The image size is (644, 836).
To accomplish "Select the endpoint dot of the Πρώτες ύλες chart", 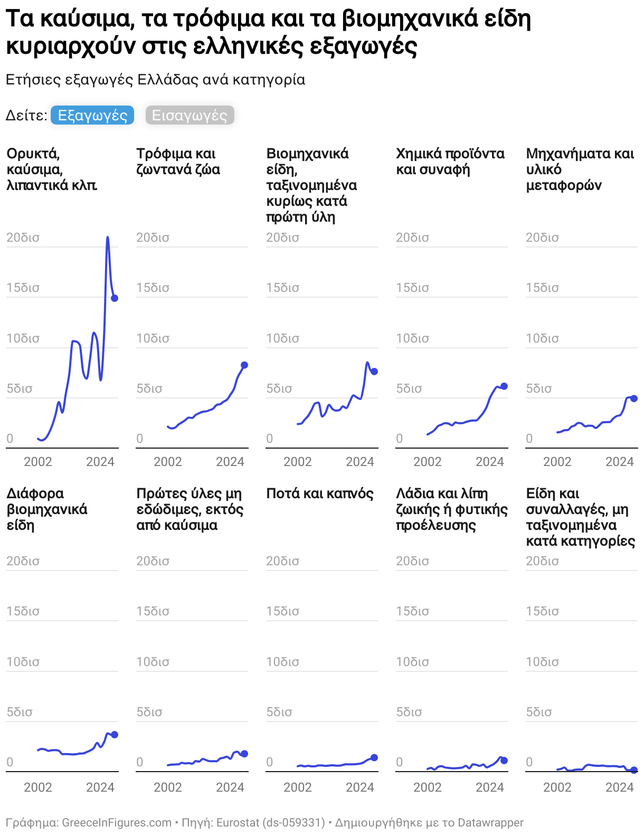I will [x=244, y=754].
